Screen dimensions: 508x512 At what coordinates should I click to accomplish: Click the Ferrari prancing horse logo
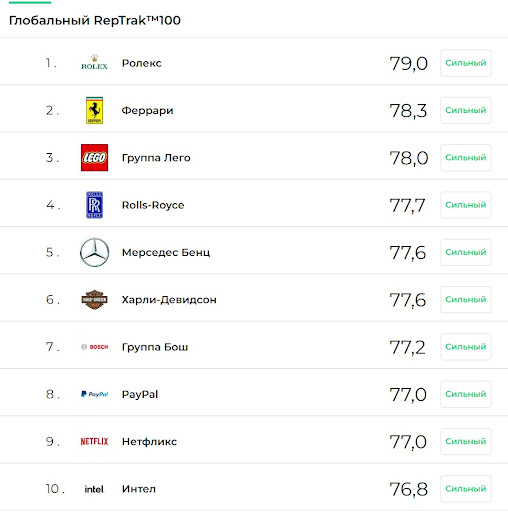point(94,110)
